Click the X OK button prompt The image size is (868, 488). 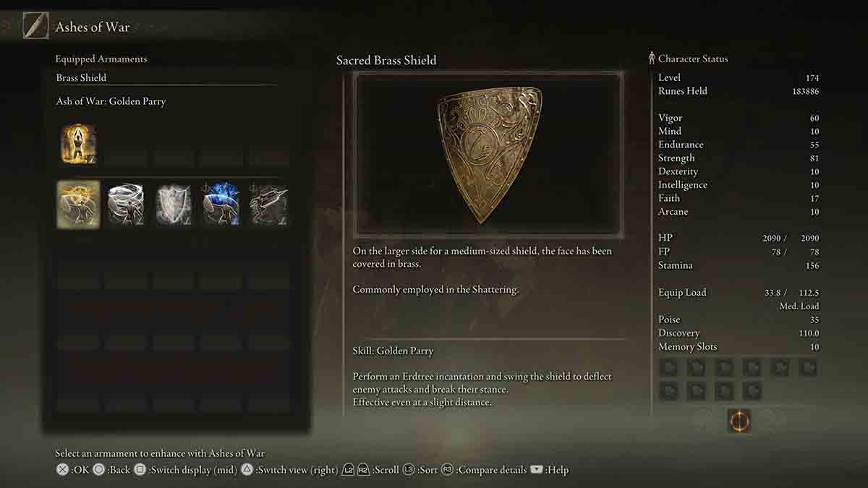[72, 470]
